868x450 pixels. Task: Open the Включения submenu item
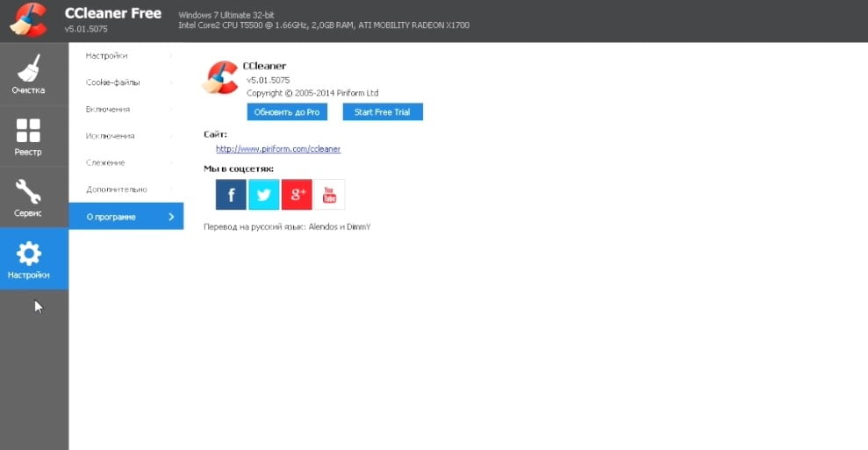tap(126, 110)
